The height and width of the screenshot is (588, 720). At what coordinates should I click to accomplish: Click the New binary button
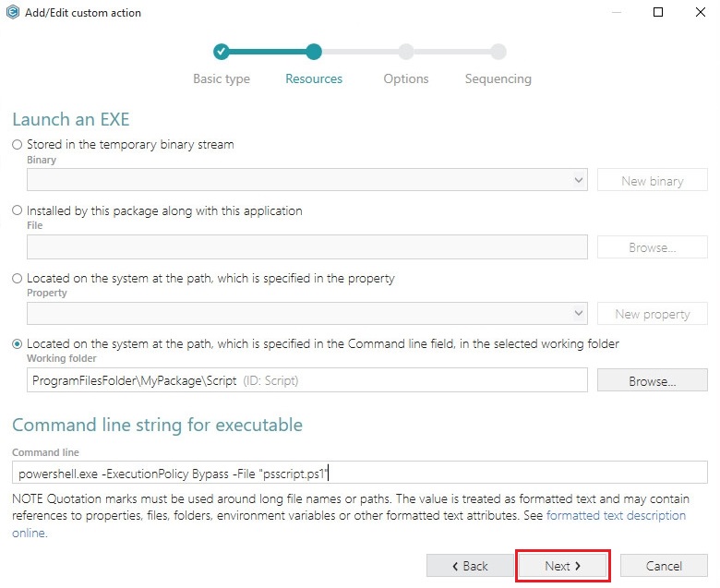click(x=652, y=180)
